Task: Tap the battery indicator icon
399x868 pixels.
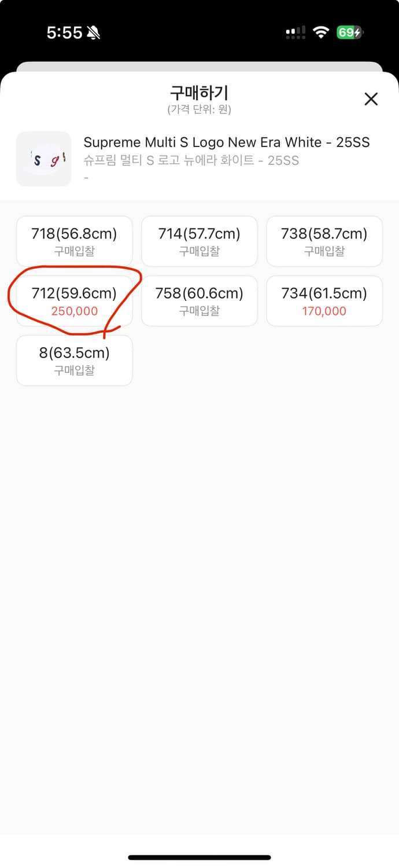Action: click(350, 33)
